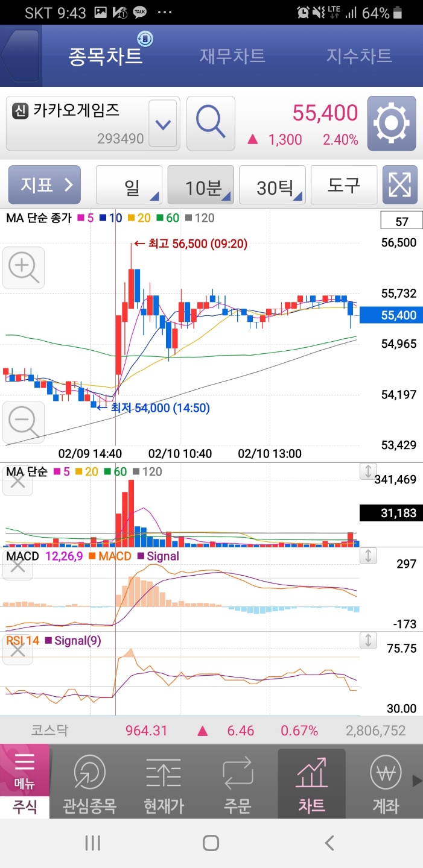Tap 최저 54,000 (14:50) low marker
This screenshot has width=423, height=868.
click(x=153, y=408)
